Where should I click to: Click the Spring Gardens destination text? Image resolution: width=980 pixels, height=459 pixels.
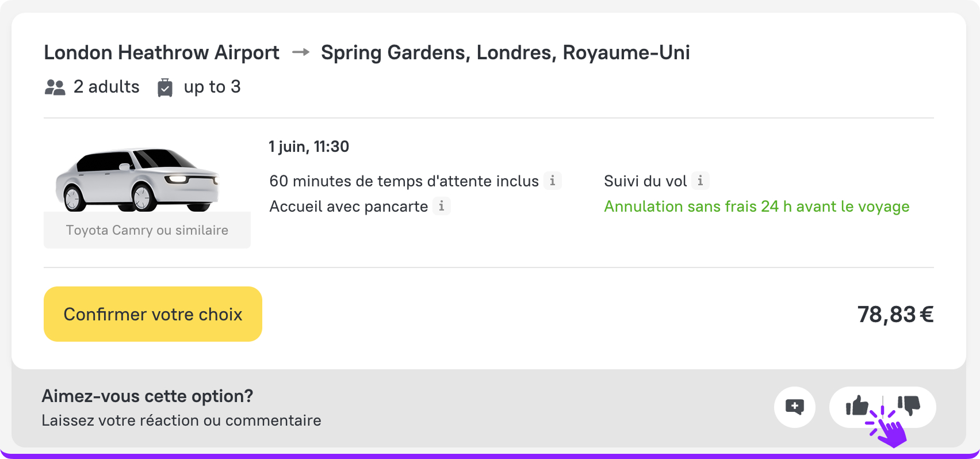[x=505, y=52]
